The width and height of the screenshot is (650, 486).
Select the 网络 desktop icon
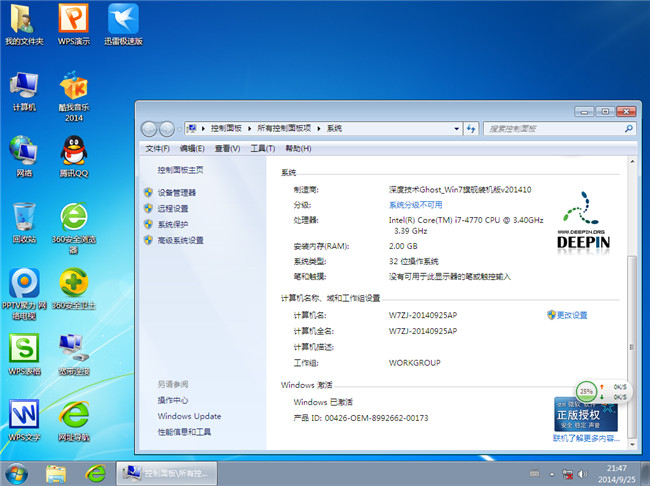click(24, 156)
